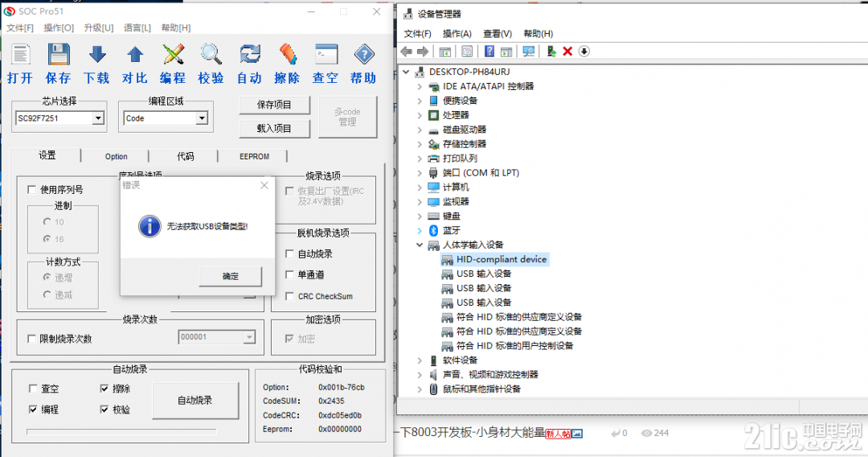Close the 错误 error dialog
Screen dimensions: 868x457
pos(264,186)
